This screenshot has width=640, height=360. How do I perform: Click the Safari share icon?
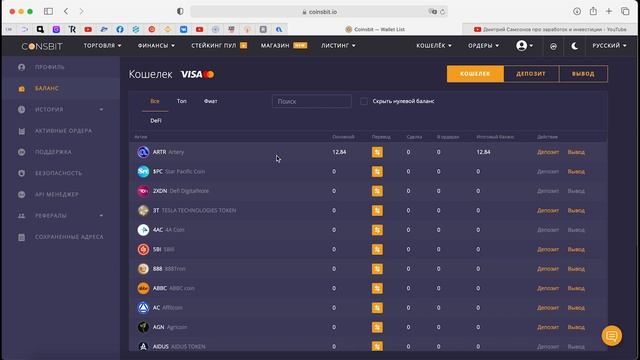pyautogui.click(x=593, y=11)
